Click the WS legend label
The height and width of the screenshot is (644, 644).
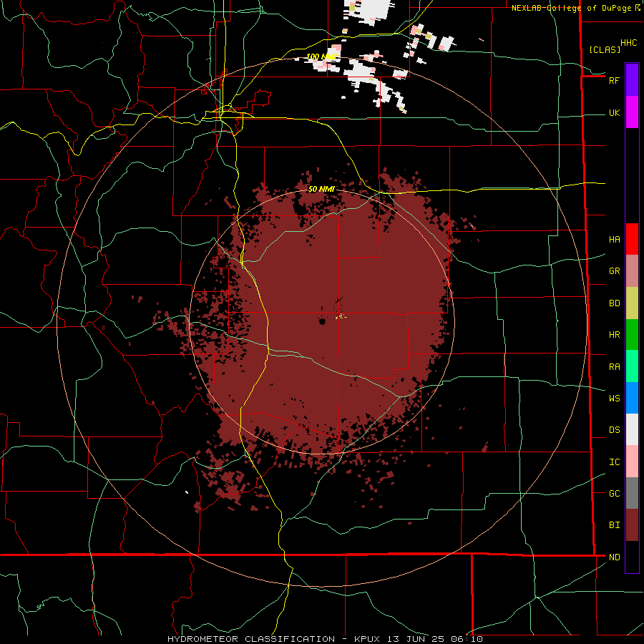614,399
